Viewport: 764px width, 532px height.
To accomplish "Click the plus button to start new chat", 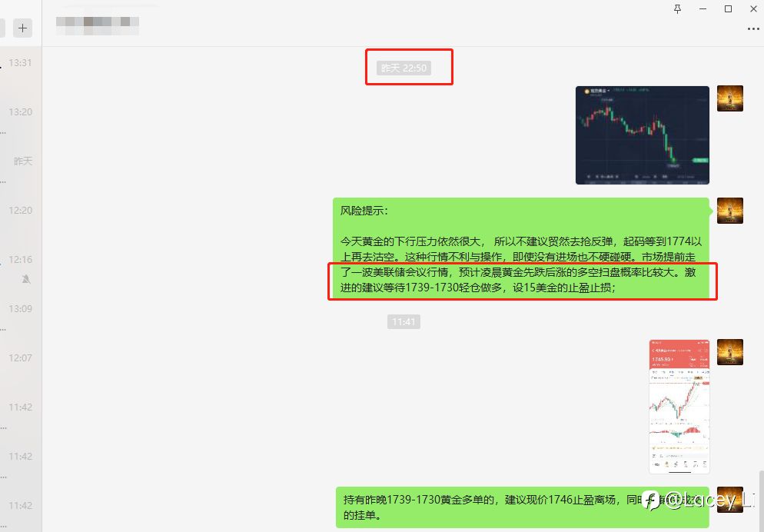I will (22, 28).
